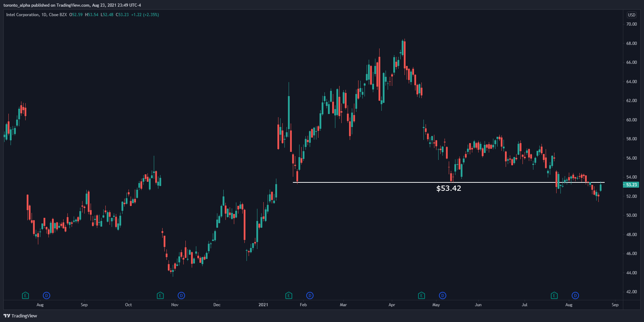644x322 pixels.
Task: Select the earnings E marker between 2021 and Feb
Action: coord(289,295)
